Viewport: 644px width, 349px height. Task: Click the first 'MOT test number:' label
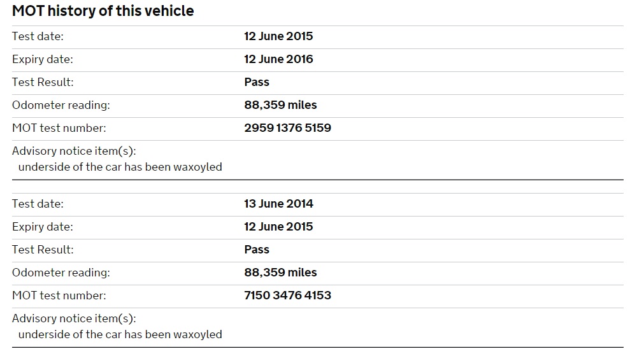click(59, 128)
